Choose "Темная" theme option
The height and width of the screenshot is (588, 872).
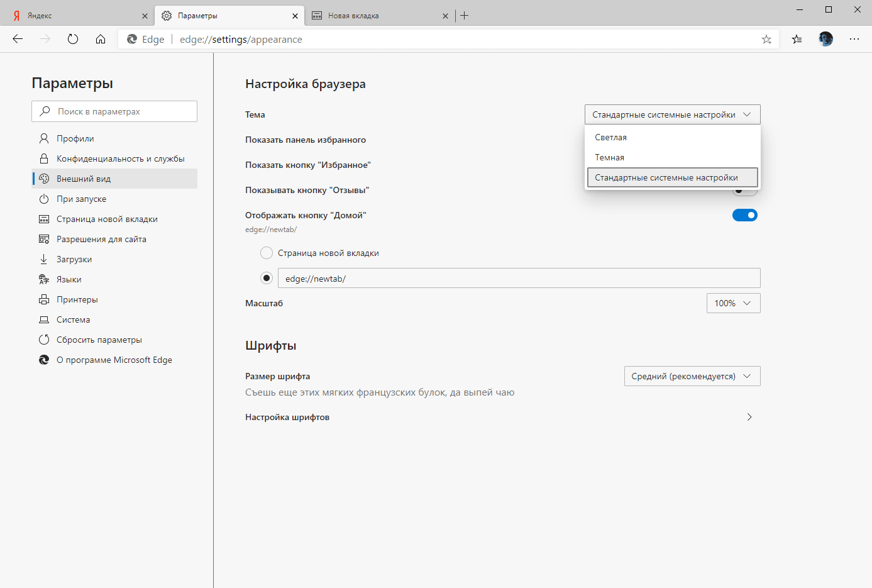pos(610,157)
